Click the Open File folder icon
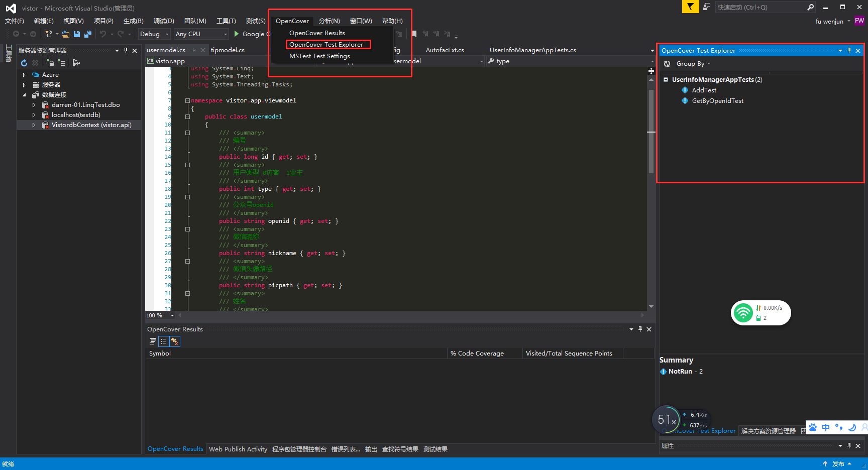868x470 pixels. [66, 34]
